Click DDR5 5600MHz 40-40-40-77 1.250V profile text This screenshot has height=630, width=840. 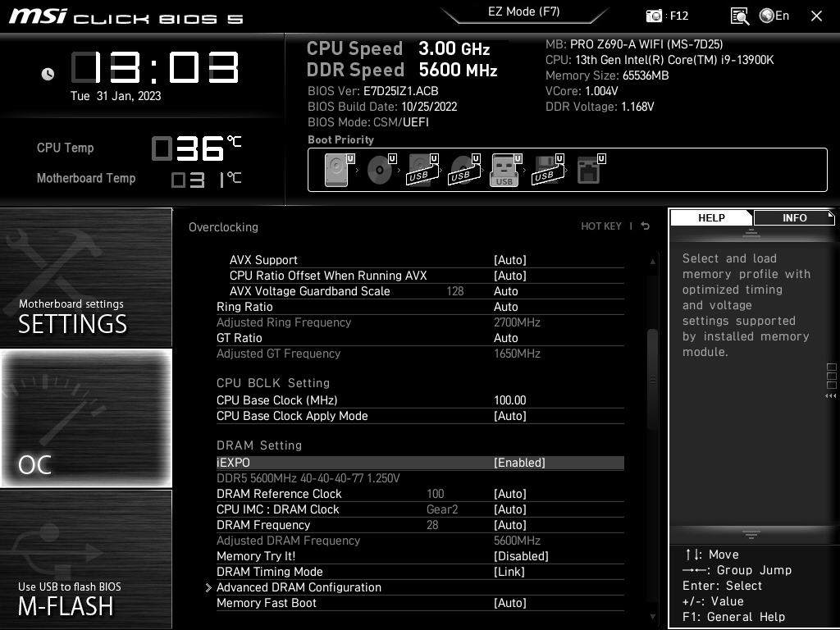tap(308, 478)
